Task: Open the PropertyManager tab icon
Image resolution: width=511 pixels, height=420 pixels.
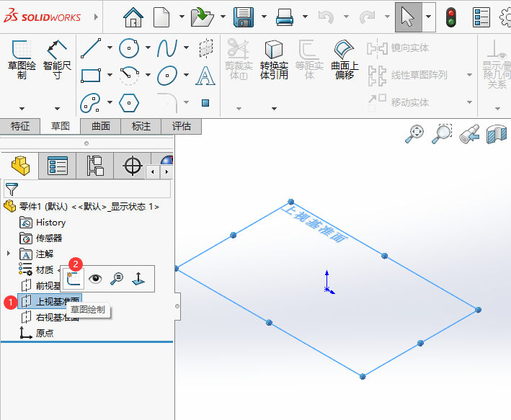Action: pyautogui.click(x=58, y=166)
